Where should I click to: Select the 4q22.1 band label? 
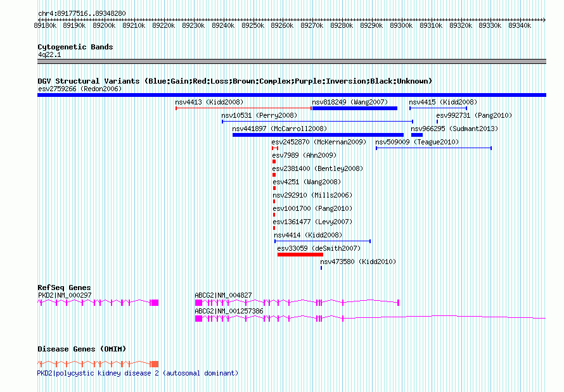pos(49,54)
